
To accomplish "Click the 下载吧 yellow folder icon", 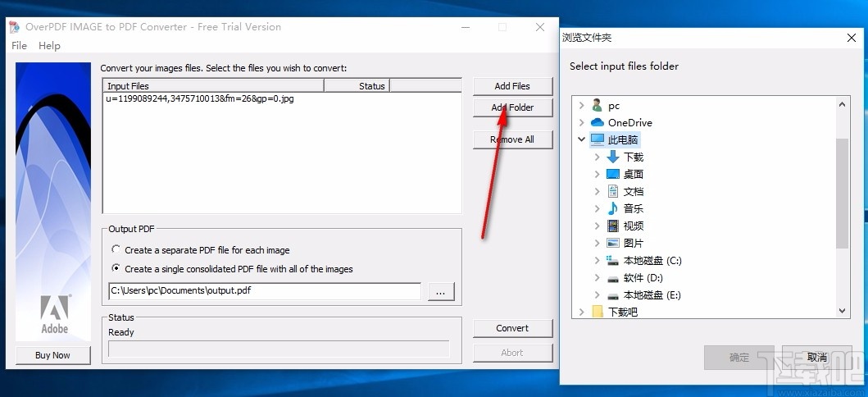I will pos(598,312).
